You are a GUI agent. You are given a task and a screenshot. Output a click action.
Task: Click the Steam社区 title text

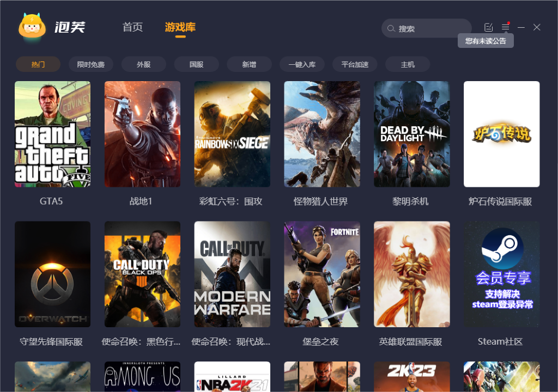click(x=500, y=341)
